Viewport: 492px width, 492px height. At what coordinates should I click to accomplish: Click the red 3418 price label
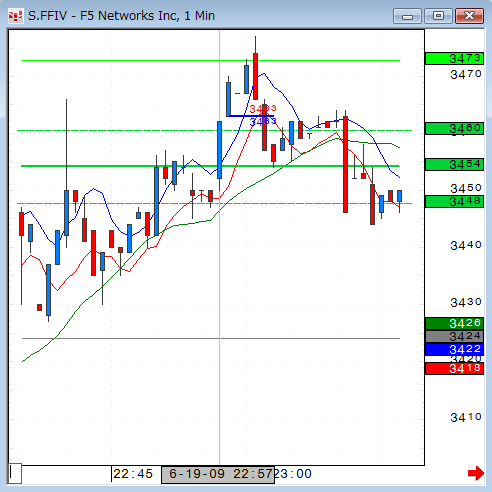click(454, 369)
